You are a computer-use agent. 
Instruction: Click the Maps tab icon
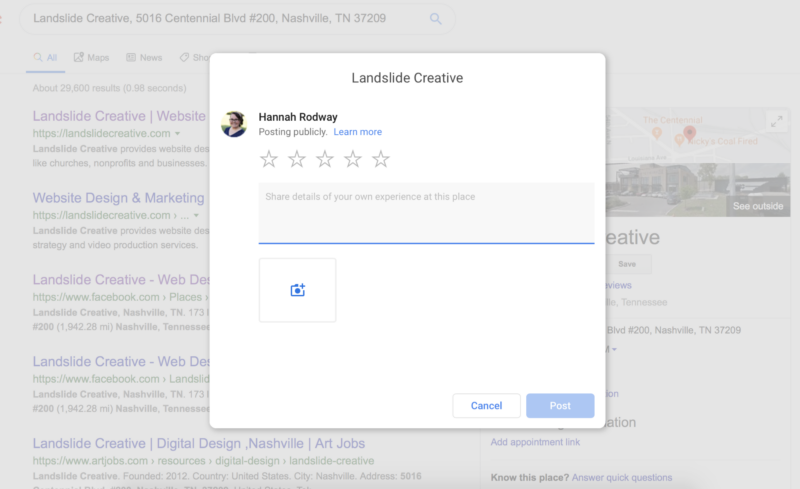[x=79, y=57]
